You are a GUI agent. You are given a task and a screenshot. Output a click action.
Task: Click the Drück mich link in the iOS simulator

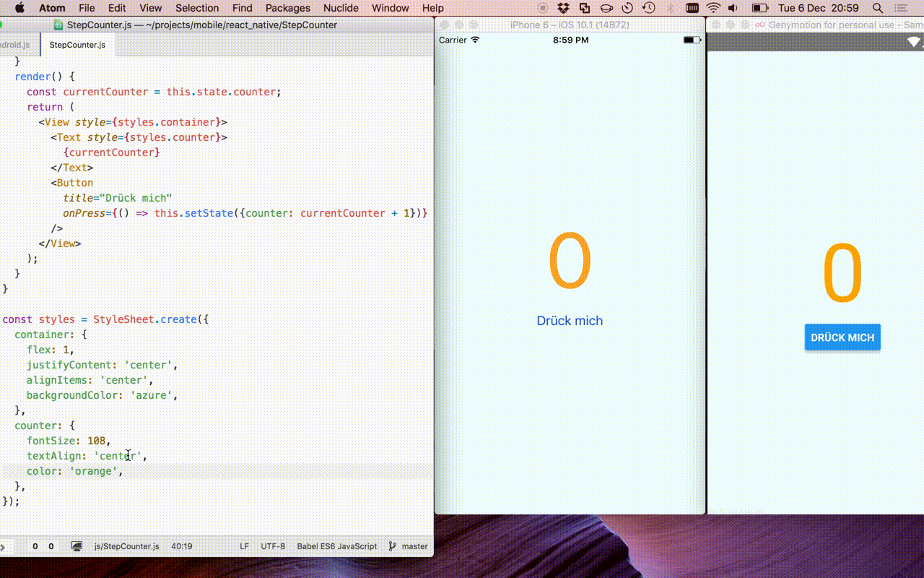(570, 320)
